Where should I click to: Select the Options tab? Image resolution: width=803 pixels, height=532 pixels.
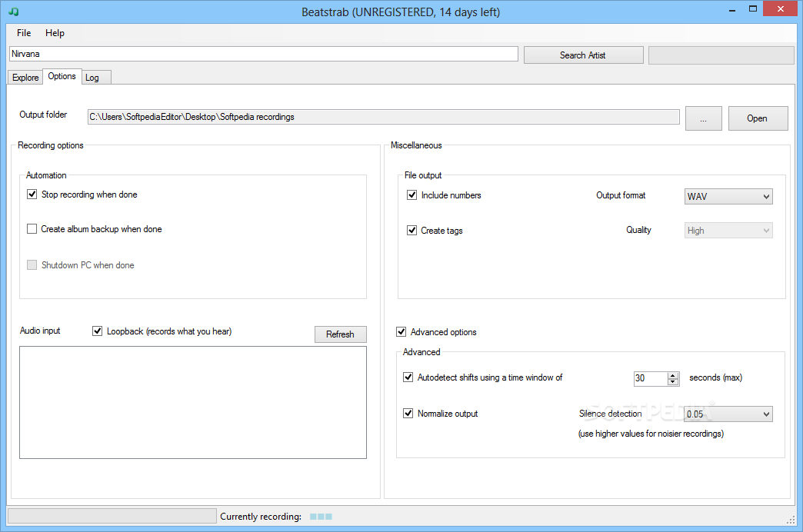[62, 76]
